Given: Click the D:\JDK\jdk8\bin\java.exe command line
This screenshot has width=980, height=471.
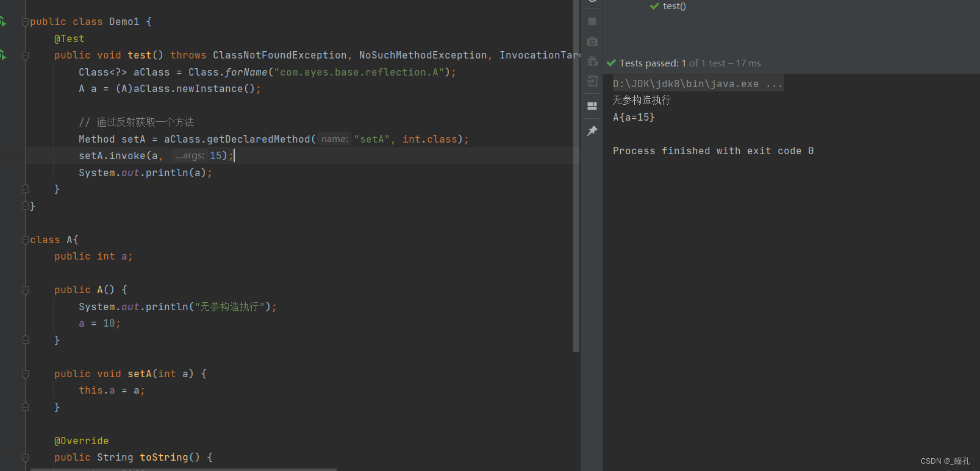Looking at the screenshot, I should [x=698, y=84].
